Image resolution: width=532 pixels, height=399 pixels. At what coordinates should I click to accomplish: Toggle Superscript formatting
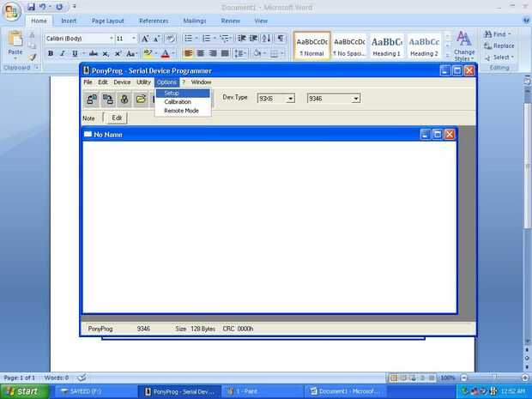118,53
